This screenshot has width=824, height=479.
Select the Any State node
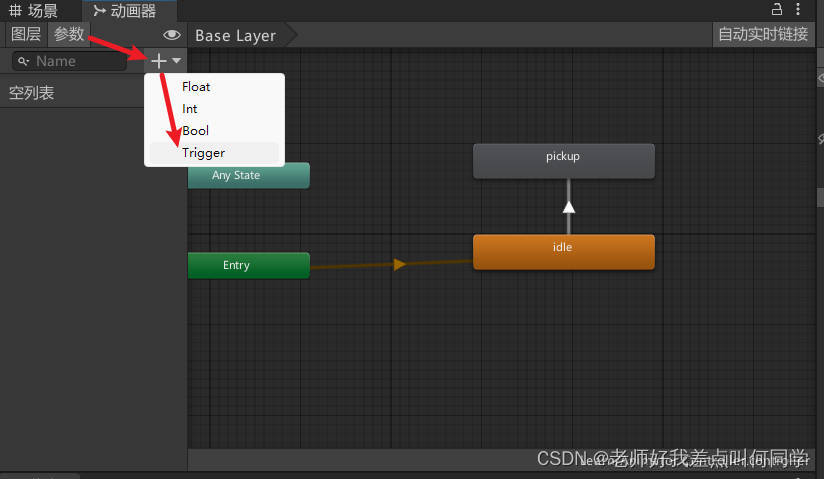[249, 175]
